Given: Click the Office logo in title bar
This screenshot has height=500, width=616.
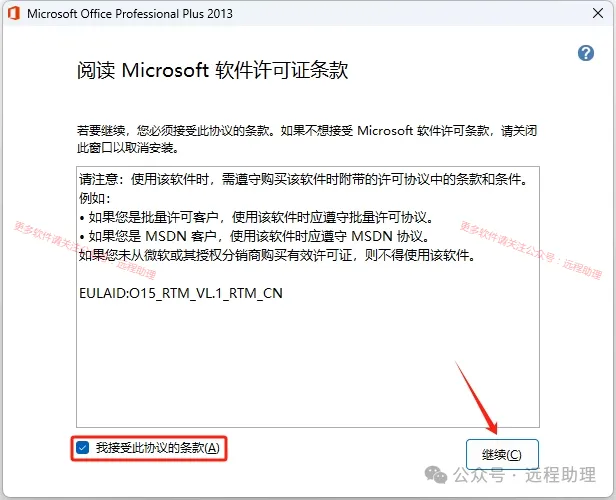Looking at the screenshot, I should pos(14,13).
